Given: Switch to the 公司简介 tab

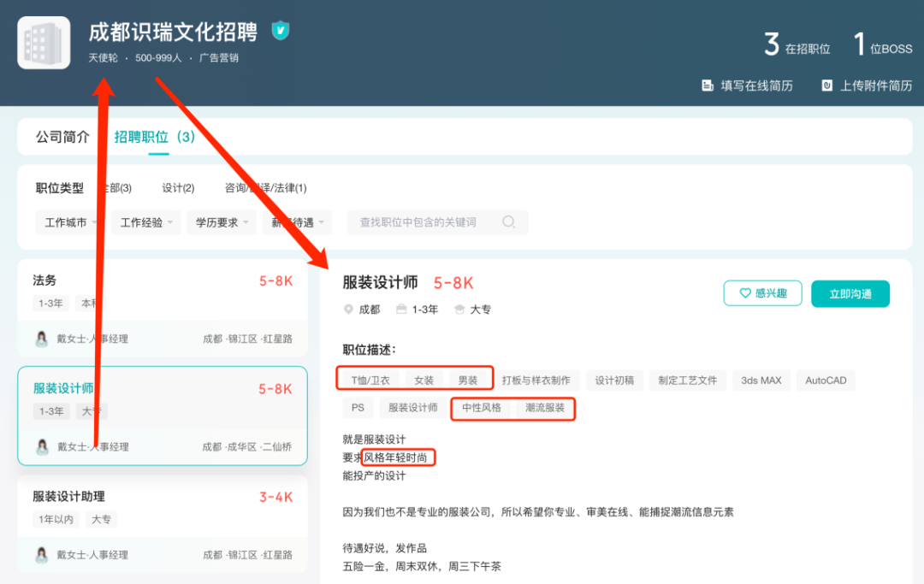Looking at the screenshot, I should click(x=62, y=137).
